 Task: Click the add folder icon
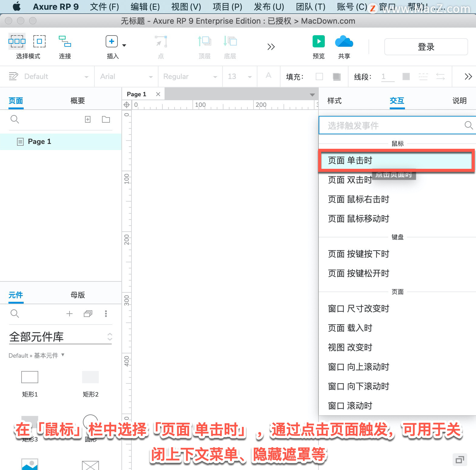tap(106, 119)
